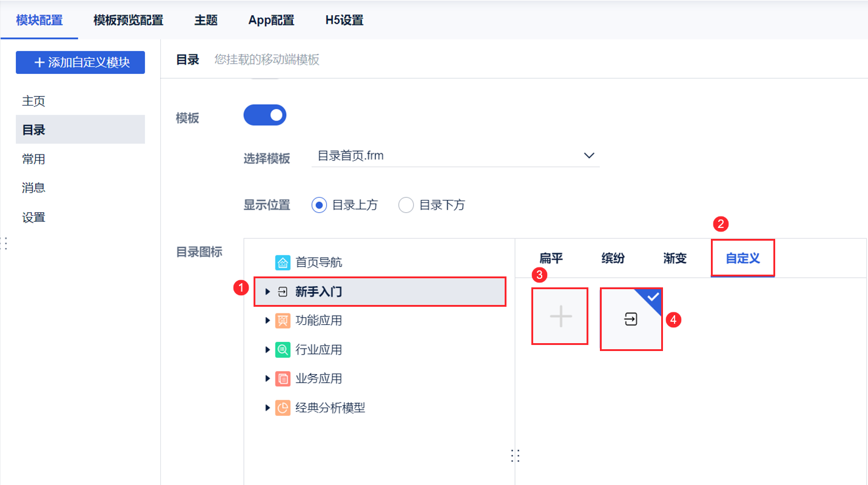This screenshot has height=485, width=868.
Task: Select the 目录上方 radio button
Action: 318,205
